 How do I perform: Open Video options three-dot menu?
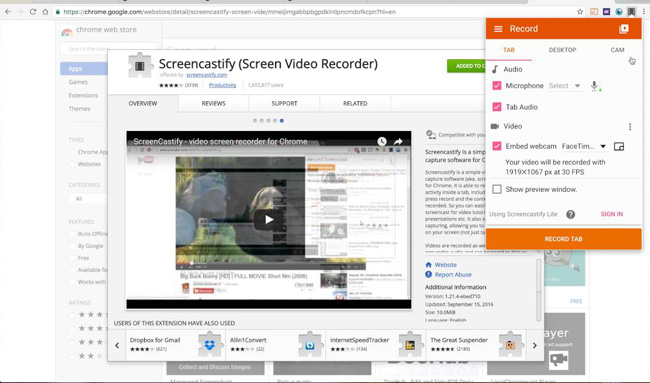[x=630, y=126]
